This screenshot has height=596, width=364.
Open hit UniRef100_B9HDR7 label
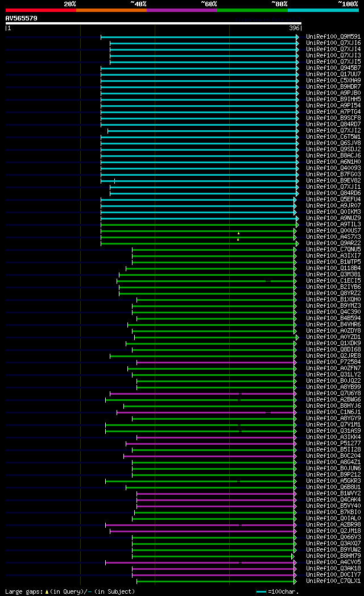tap(333, 87)
